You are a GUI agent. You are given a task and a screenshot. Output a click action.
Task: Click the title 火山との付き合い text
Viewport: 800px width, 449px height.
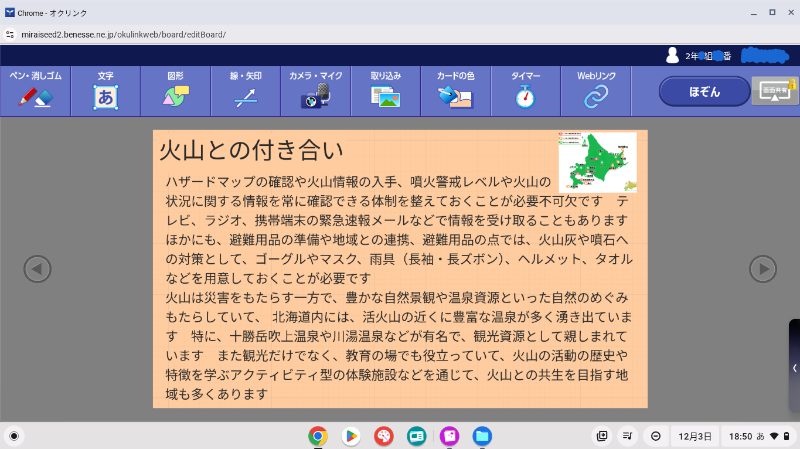(x=252, y=151)
